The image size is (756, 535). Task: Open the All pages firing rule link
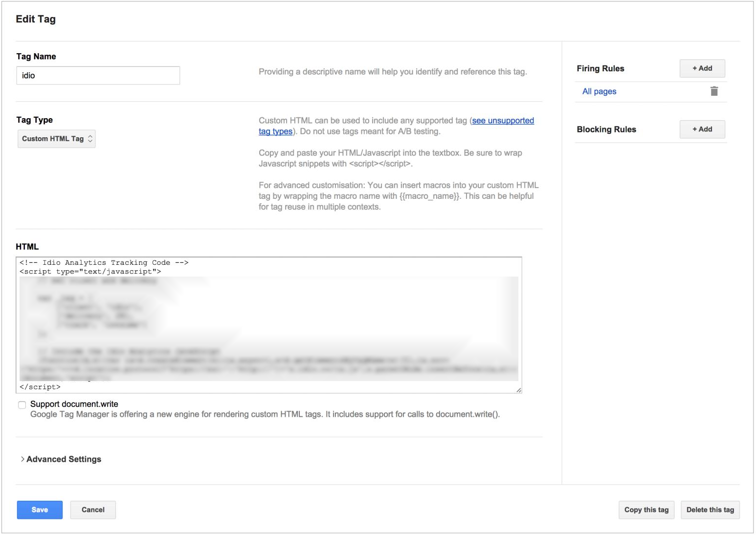[x=599, y=91]
